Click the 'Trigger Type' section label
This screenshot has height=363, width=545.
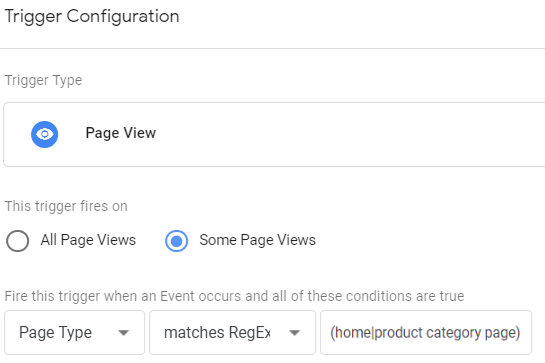pyautogui.click(x=43, y=80)
